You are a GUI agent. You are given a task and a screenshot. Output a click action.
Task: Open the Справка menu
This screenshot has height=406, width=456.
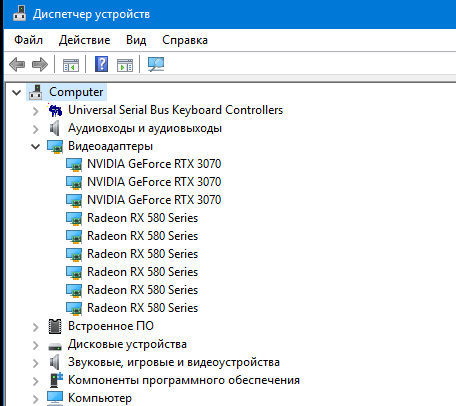(185, 40)
